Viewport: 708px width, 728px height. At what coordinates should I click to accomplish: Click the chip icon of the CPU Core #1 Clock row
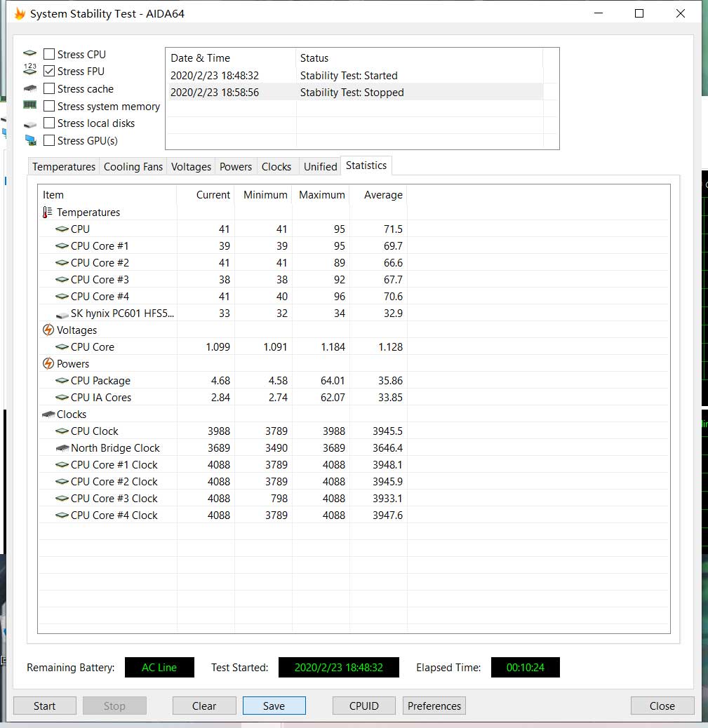[62, 465]
